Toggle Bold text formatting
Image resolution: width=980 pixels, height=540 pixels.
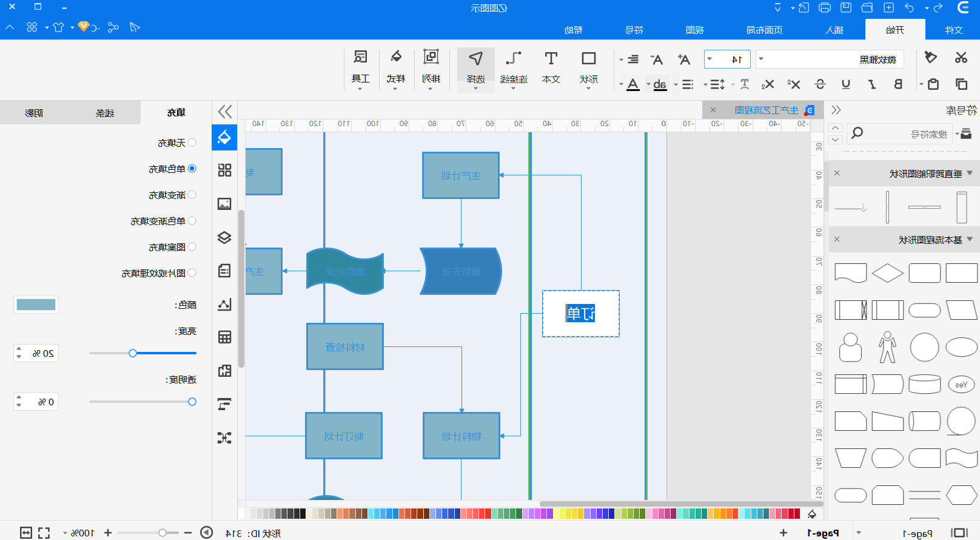(x=898, y=84)
